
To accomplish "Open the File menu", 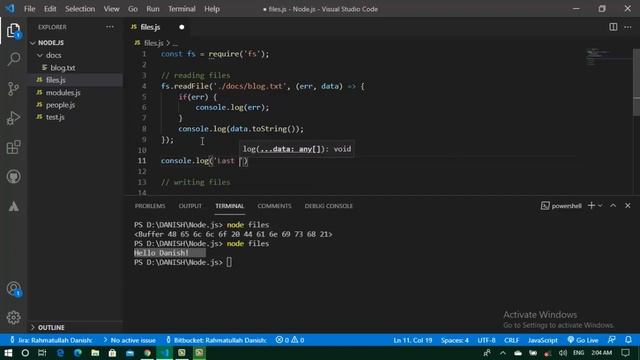I will pos(29,9).
